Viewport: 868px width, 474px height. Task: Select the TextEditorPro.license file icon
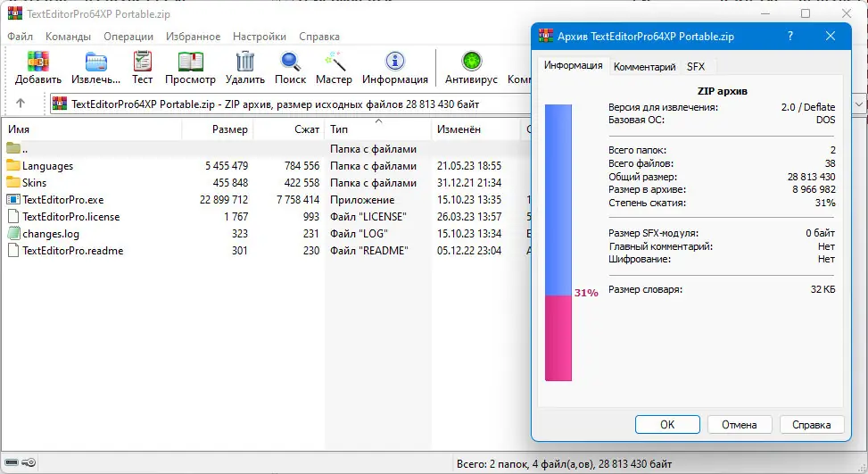pos(13,217)
